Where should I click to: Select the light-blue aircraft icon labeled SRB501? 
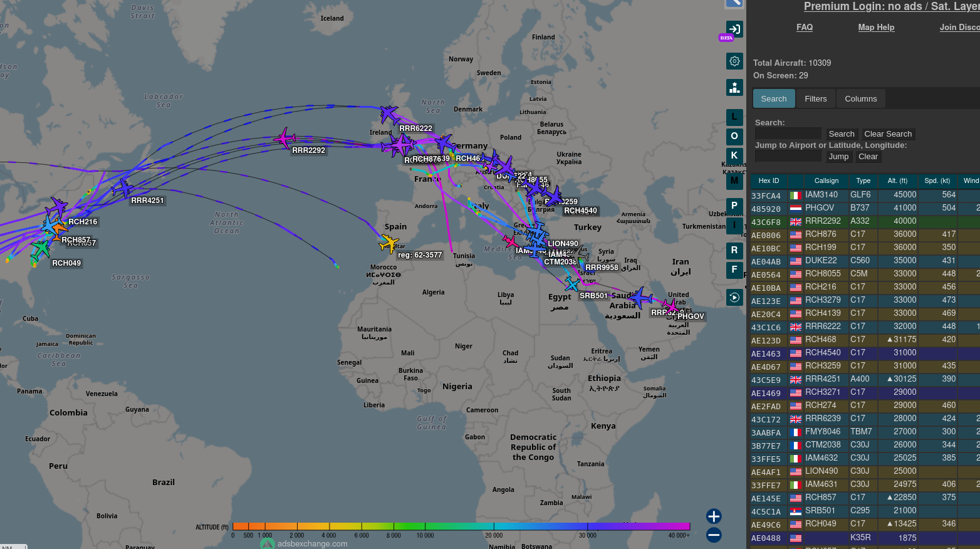(x=571, y=285)
